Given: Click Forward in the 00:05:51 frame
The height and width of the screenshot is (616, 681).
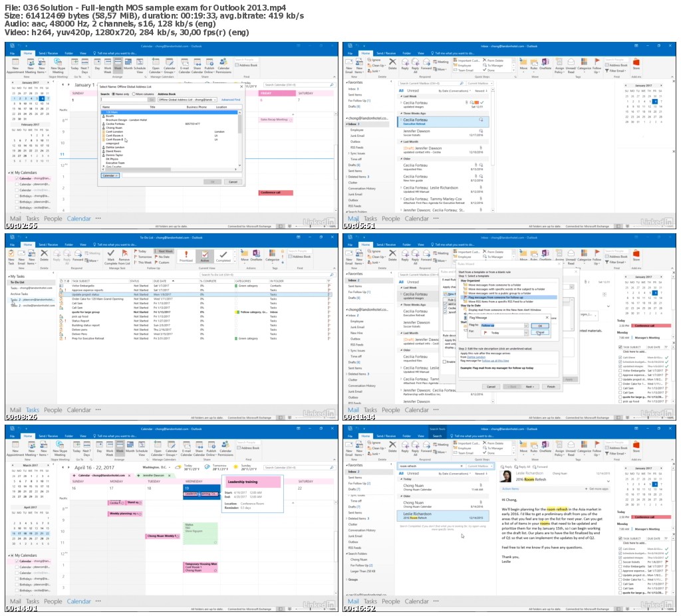Looking at the screenshot, I should [426, 64].
